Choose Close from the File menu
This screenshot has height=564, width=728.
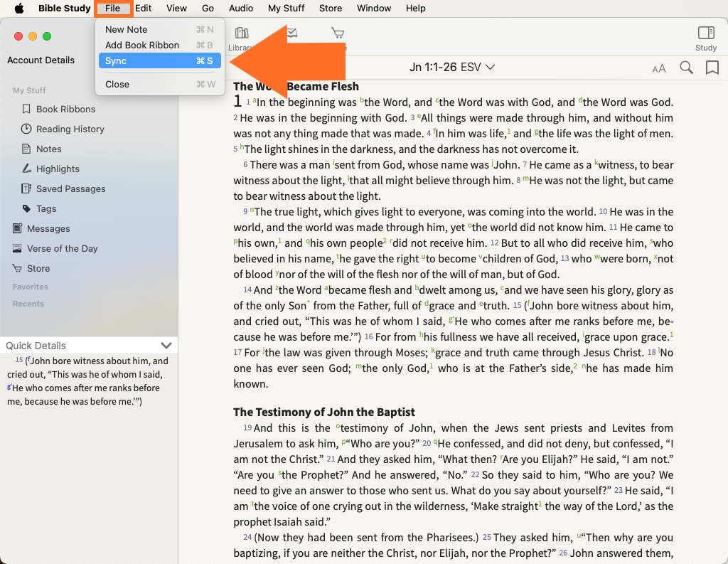(159, 85)
